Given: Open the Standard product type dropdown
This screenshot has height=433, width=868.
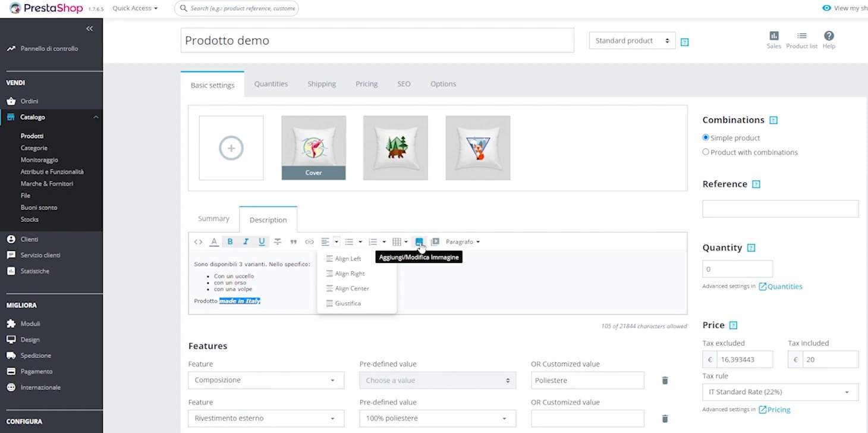Looking at the screenshot, I should click(x=632, y=40).
